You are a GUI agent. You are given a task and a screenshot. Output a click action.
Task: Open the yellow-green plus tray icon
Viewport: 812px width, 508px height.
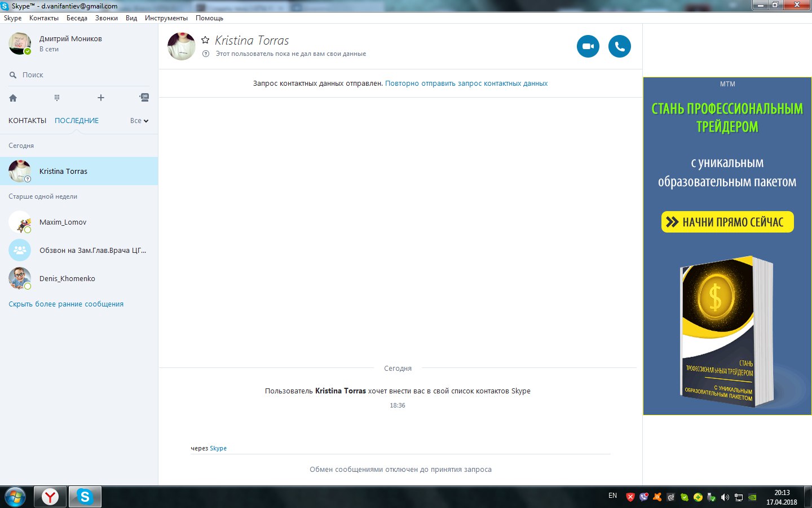tap(698, 497)
